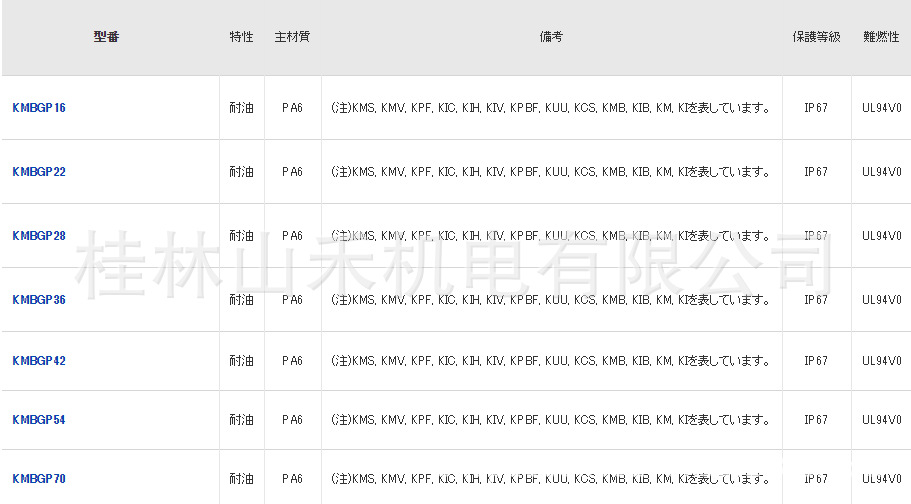The width and height of the screenshot is (911, 504).
Task: Click the 耐油 cell in the KMBGP54 row
Action: pyautogui.click(x=241, y=420)
